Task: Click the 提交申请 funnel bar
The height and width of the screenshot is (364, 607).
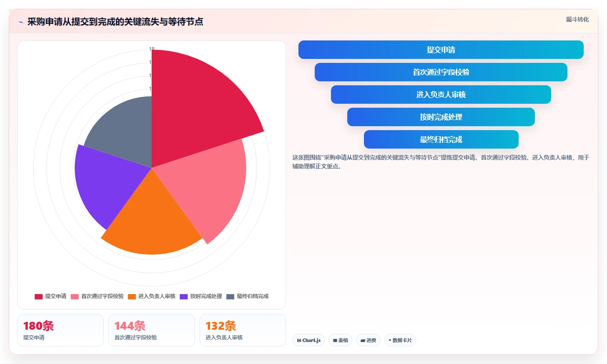Action: pyautogui.click(x=441, y=50)
